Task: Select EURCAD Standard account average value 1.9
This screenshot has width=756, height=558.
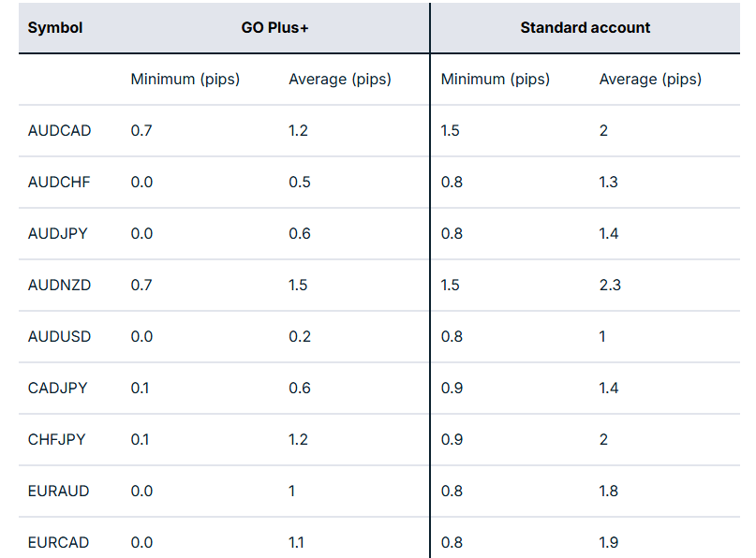Action: [x=609, y=543]
